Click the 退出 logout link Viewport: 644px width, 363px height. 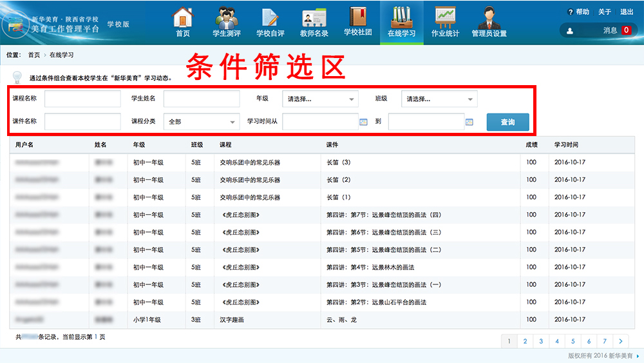626,12
